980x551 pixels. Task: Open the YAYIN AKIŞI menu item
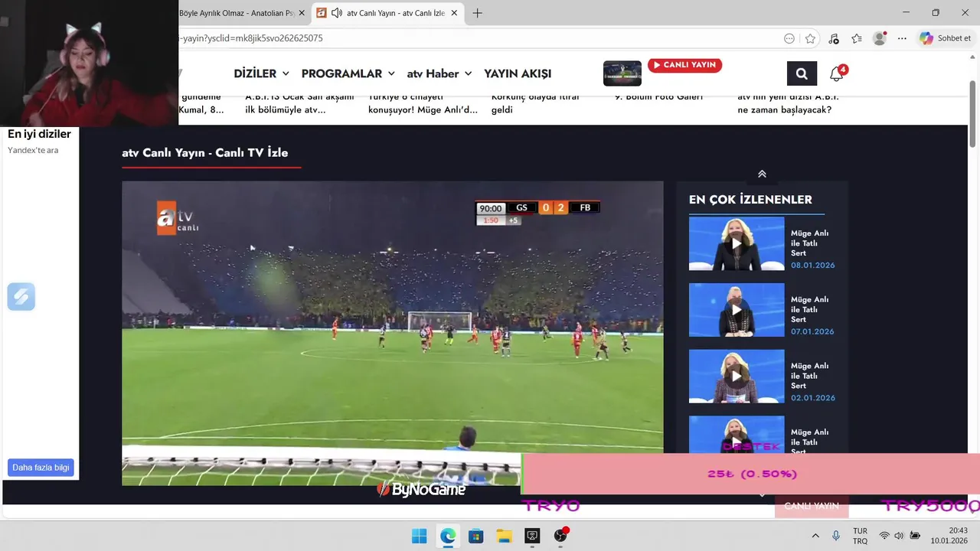[x=518, y=73]
